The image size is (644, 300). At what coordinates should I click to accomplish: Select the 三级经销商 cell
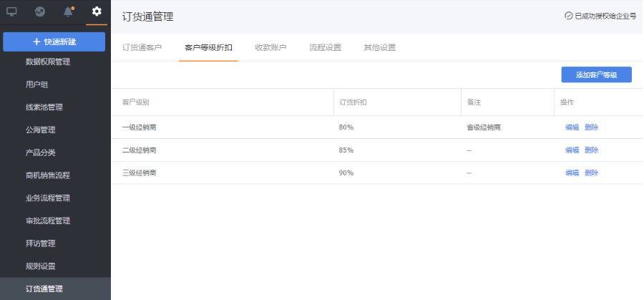coord(140,173)
